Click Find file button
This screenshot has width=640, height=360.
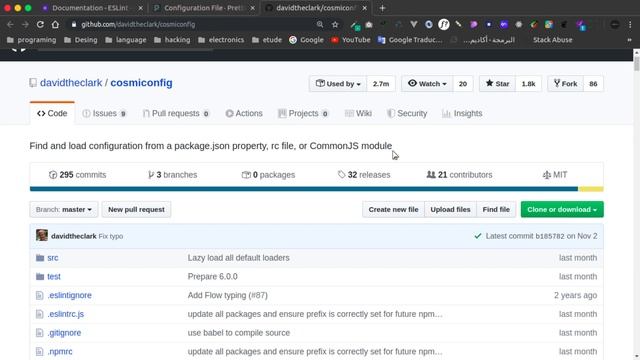pyautogui.click(x=496, y=209)
